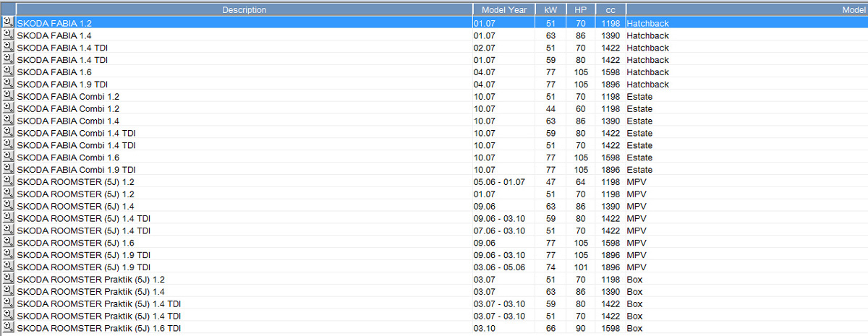Open details icon for ROOMSTER (5J) 1.6
This screenshot has width=868, height=336.
click(x=7, y=243)
